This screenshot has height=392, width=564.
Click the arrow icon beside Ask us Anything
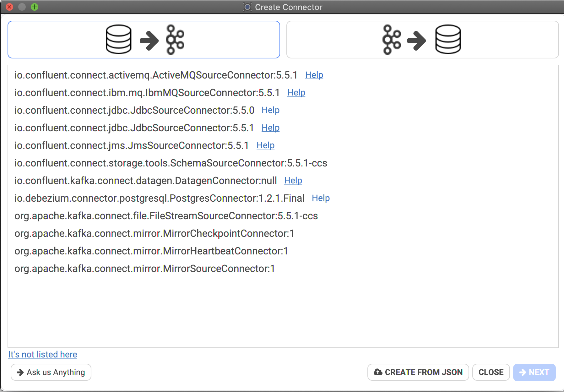tap(20, 372)
